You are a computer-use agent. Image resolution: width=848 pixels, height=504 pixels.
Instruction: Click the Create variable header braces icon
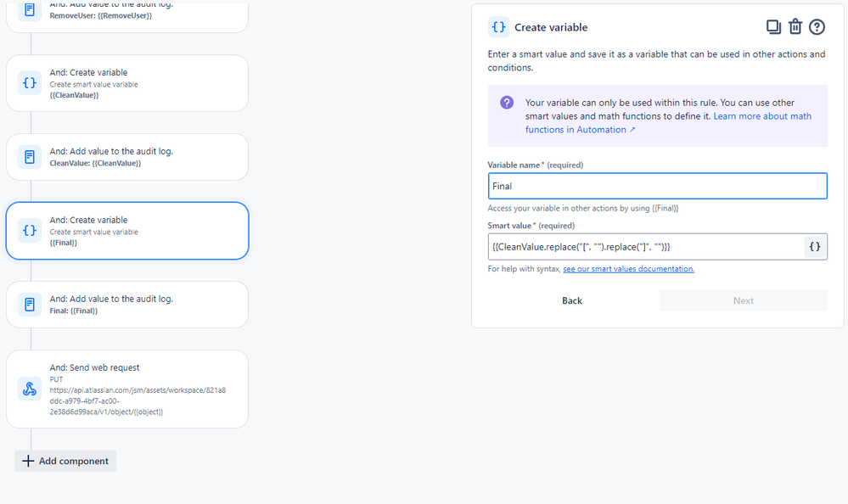pyautogui.click(x=498, y=27)
